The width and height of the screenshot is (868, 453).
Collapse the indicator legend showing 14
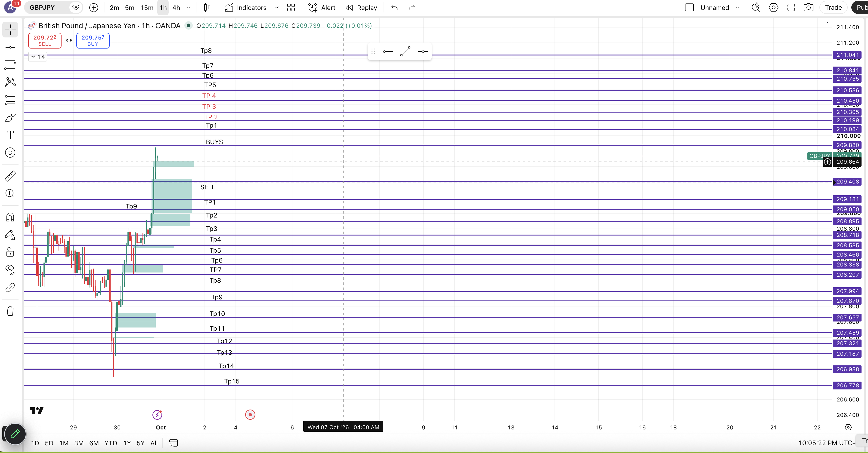tap(38, 57)
